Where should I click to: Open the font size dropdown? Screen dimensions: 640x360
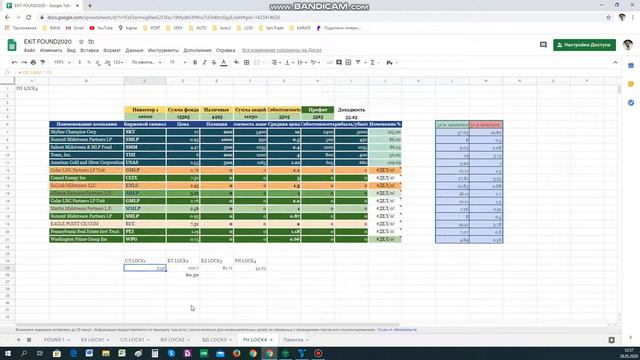178,62
